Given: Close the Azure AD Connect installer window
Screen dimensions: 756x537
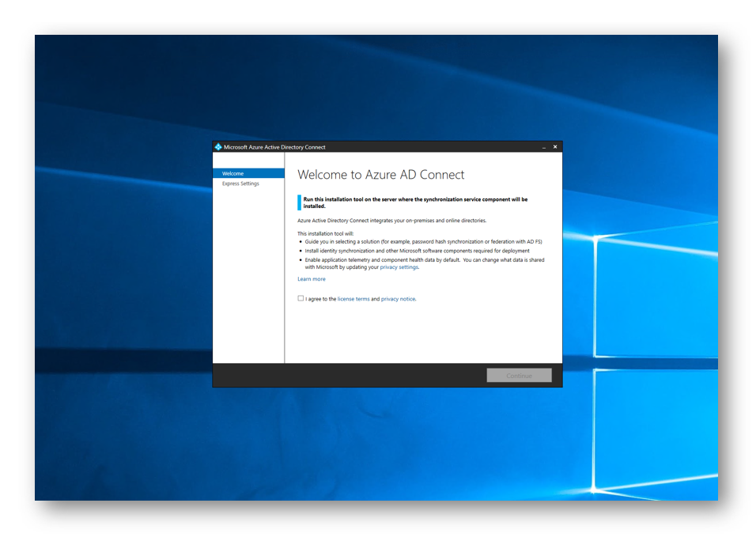Looking at the screenshot, I should pos(555,147).
